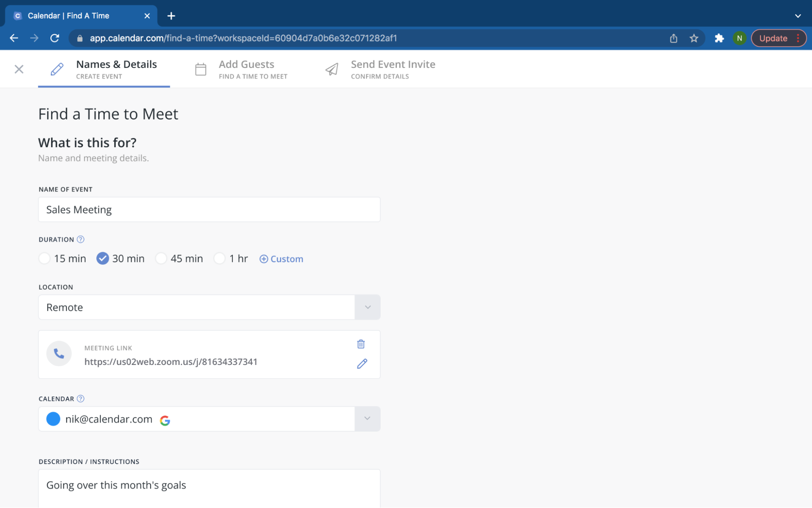812x508 pixels.
Task: Click the Name of Event input field
Action: [x=210, y=208]
